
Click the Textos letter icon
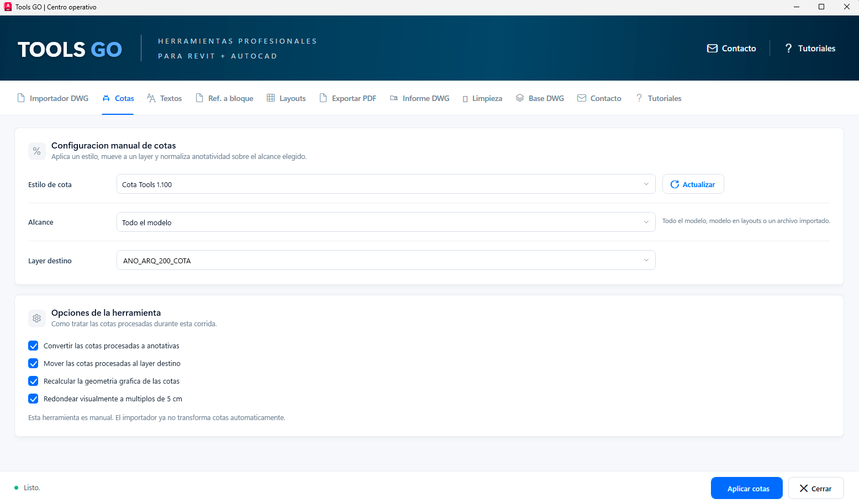point(151,98)
